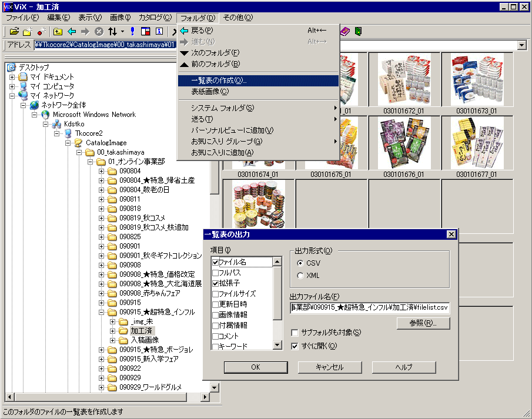Select the XML output format radio button
The width and height of the screenshot is (532, 419).
pyautogui.click(x=300, y=276)
